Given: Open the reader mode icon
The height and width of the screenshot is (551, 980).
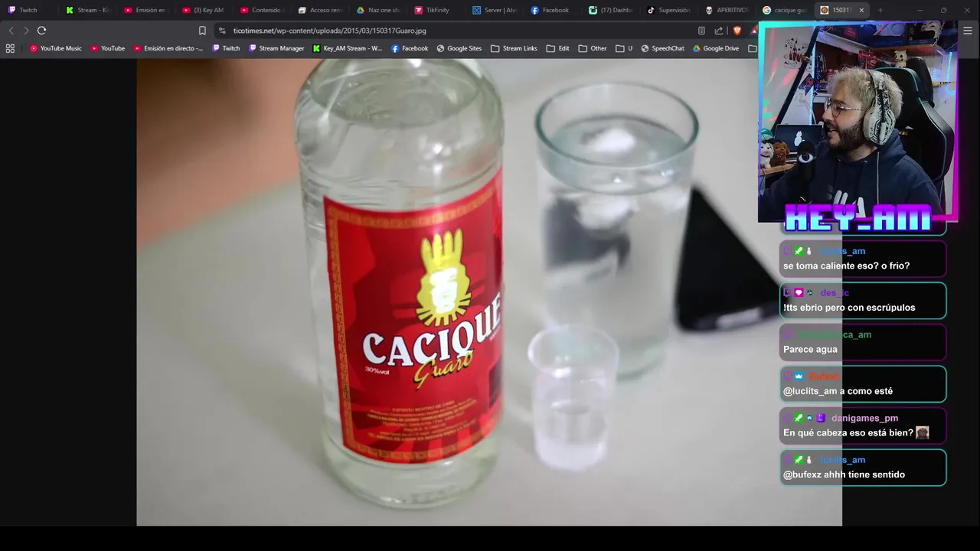Looking at the screenshot, I should 701,31.
